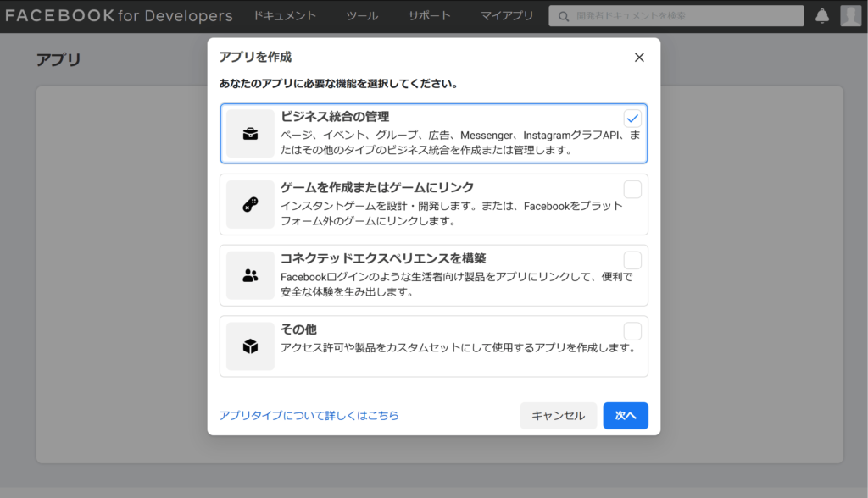
Task: Click the briefcase icon for ビジネス統合の管理
Action: [250, 134]
